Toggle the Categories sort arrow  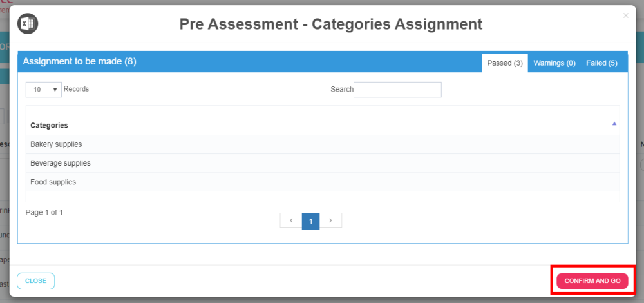click(614, 123)
